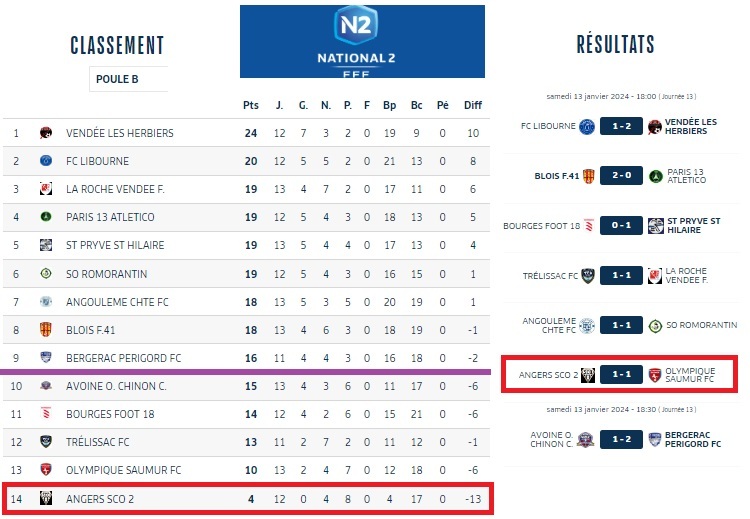Click the Diff column header
The width and height of the screenshot is (750, 519).
coord(473,105)
